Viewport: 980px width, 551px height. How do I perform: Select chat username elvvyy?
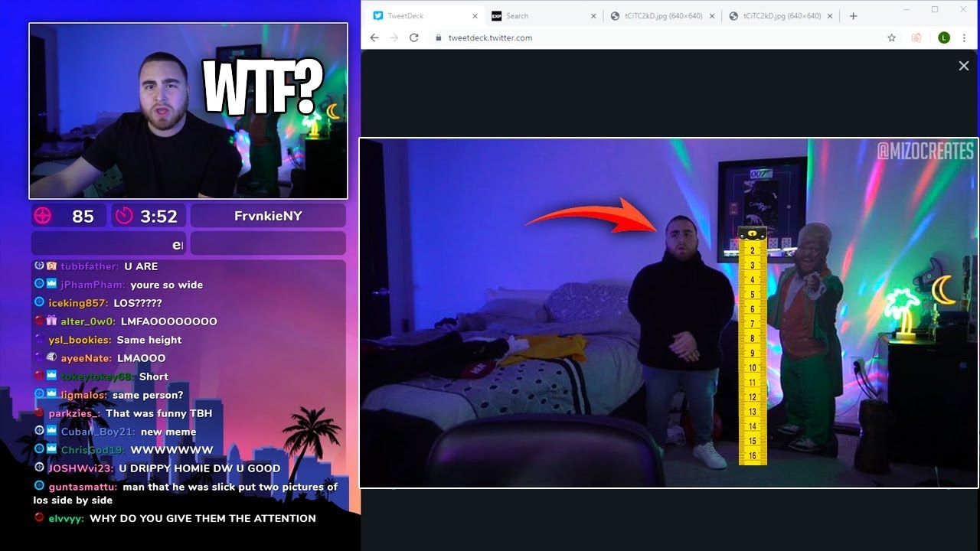(66, 518)
